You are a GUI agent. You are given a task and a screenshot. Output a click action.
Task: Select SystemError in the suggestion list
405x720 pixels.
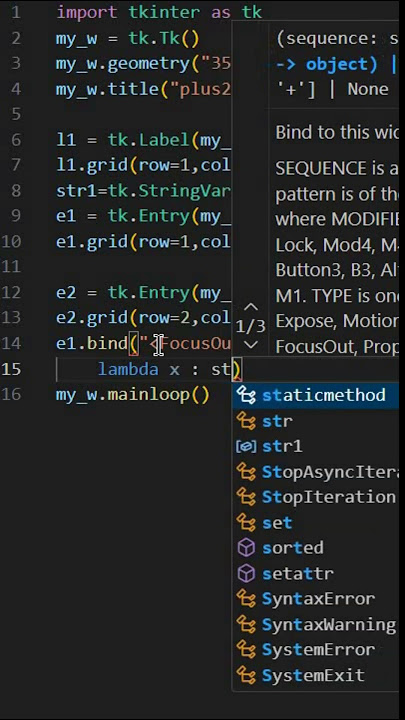pos(318,650)
